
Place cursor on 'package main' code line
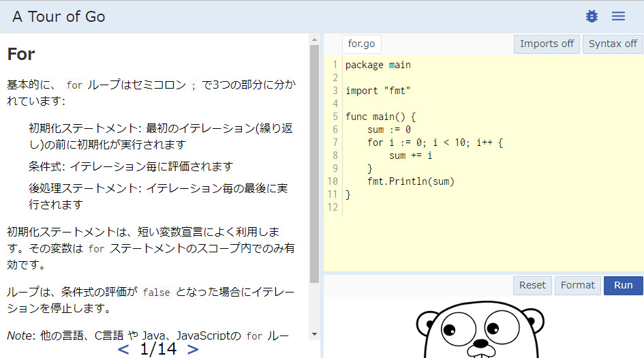click(378, 65)
